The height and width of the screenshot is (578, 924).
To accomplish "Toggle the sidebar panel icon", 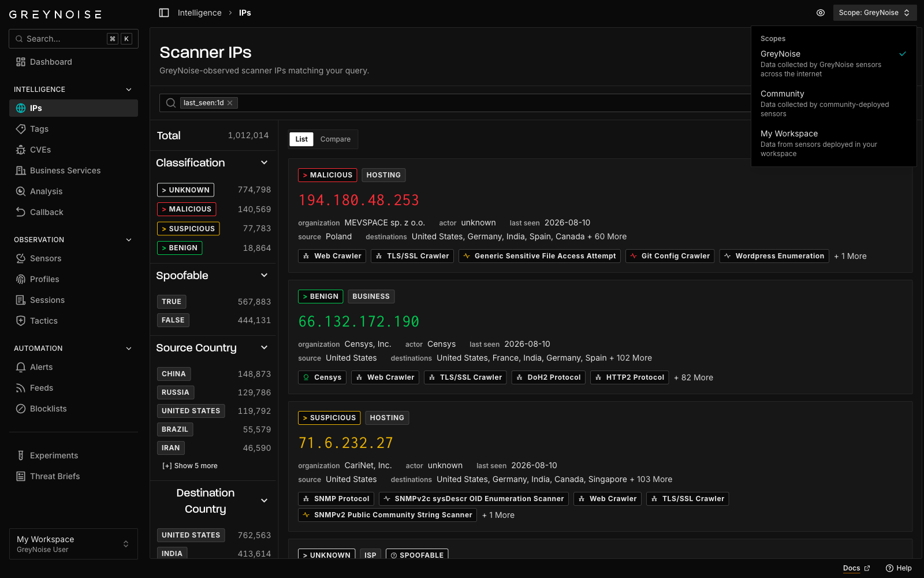I will pyautogui.click(x=164, y=13).
